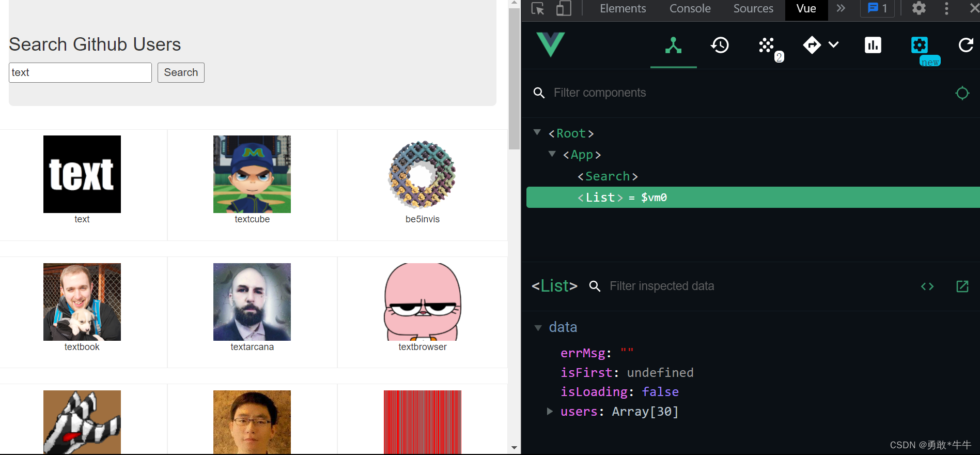The width and height of the screenshot is (980, 455).
Task: Click the Search Github Users heading
Action: 95,44
